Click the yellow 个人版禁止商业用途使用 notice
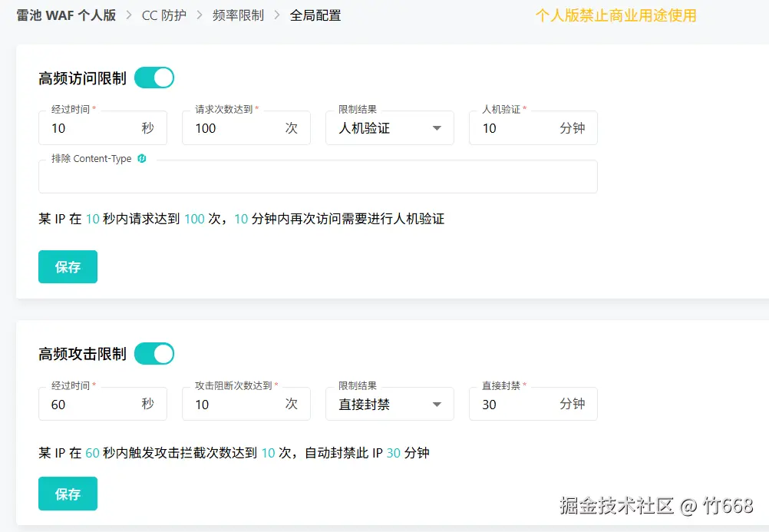 [616, 15]
